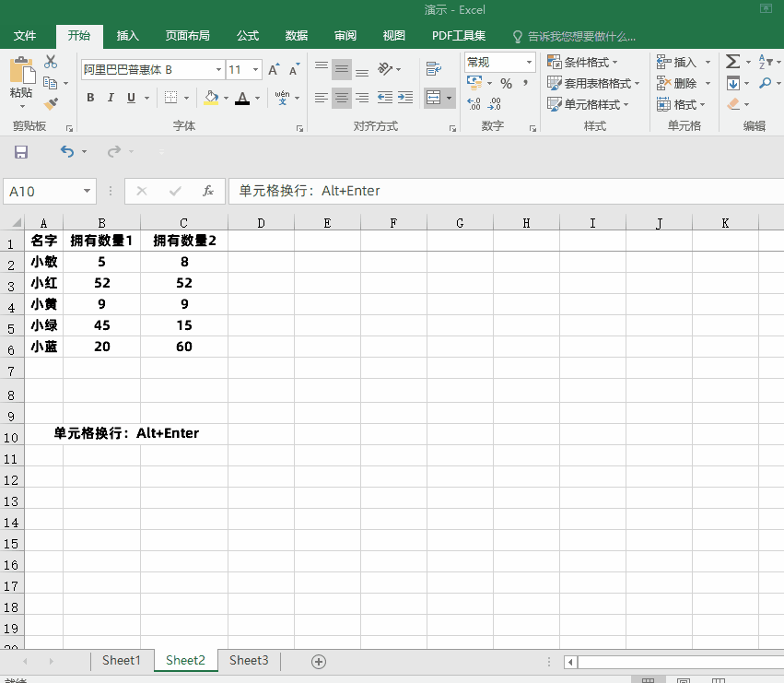Switch to 数据 ribbon tab
The width and height of the screenshot is (784, 683).
297,36
